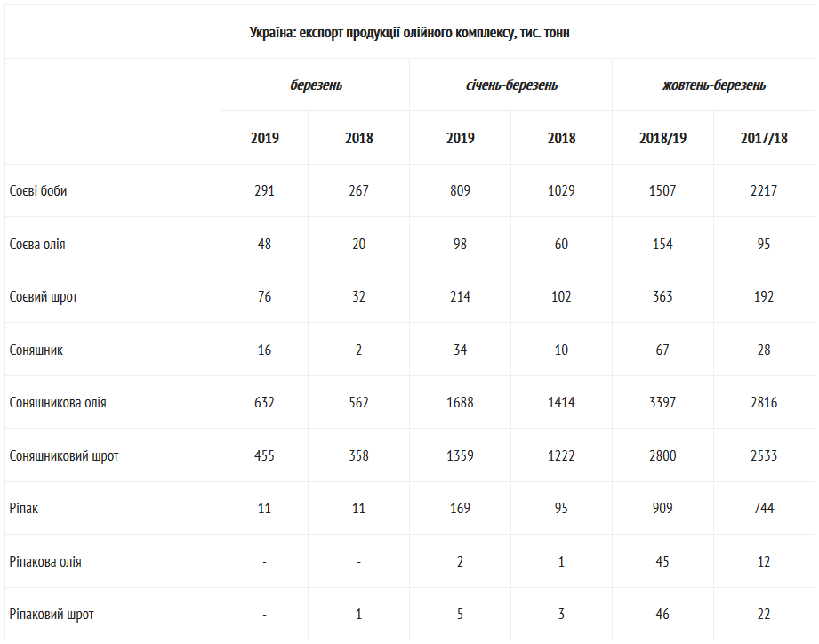This screenshot has height=644, width=819.
Task: Select the січень-березень column group header
Action: pos(511,85)
